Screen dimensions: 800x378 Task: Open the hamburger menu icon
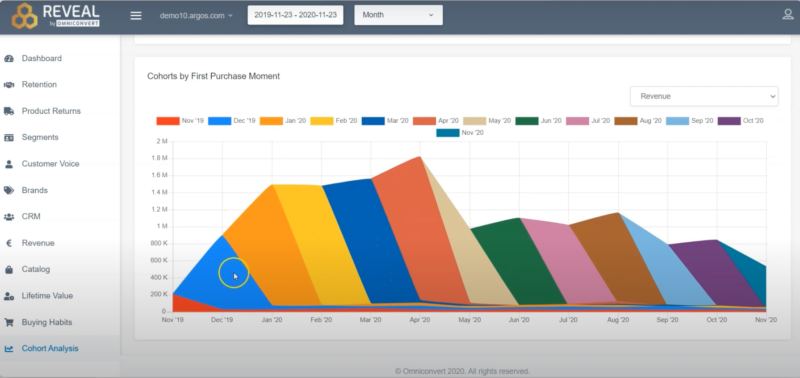click(136, 15)
